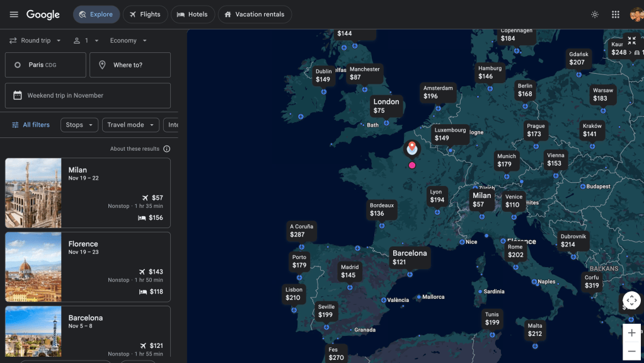
Task: Select the Luxembourg $149 map price label
Action: [x=450, y=134]
